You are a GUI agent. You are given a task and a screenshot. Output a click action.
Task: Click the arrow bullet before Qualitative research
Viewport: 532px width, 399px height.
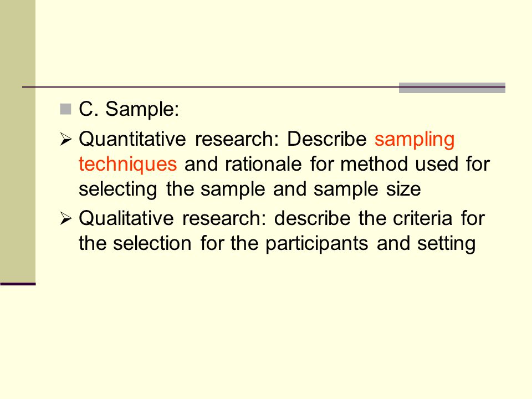65,218
